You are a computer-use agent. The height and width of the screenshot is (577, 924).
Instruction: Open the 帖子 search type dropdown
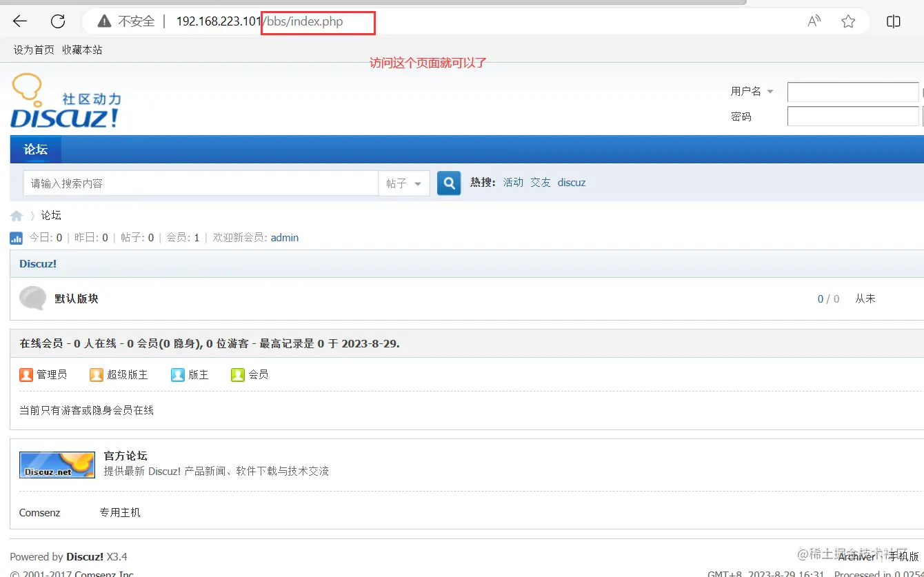point(404,183)
